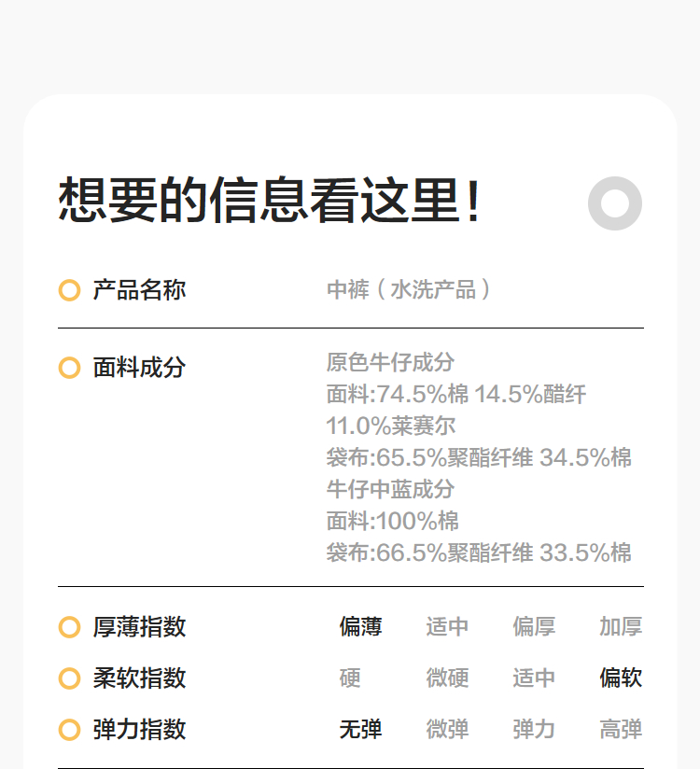Click the yellow circle beside 产品名称
Viewport: 700px width, 769px height.
pos(69,290)
